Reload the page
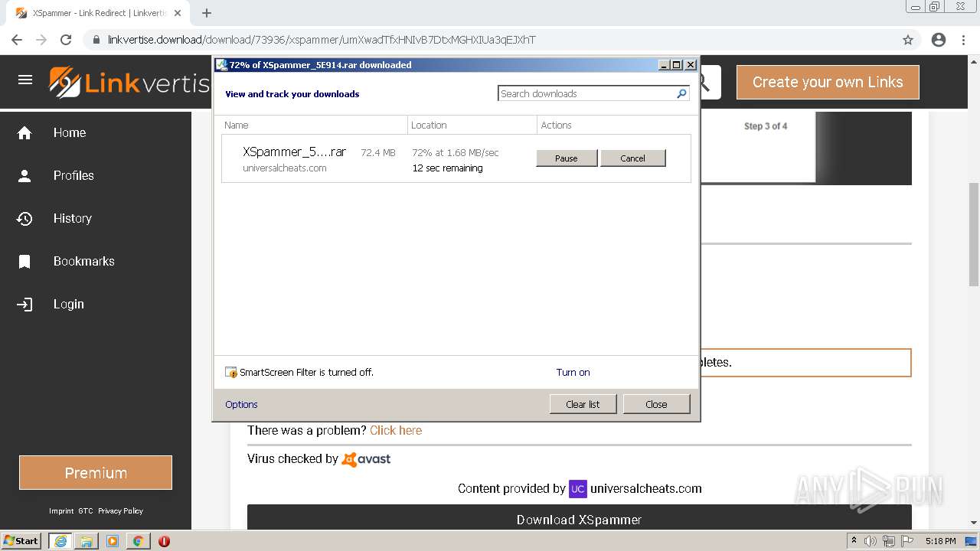 coord(66,40)
